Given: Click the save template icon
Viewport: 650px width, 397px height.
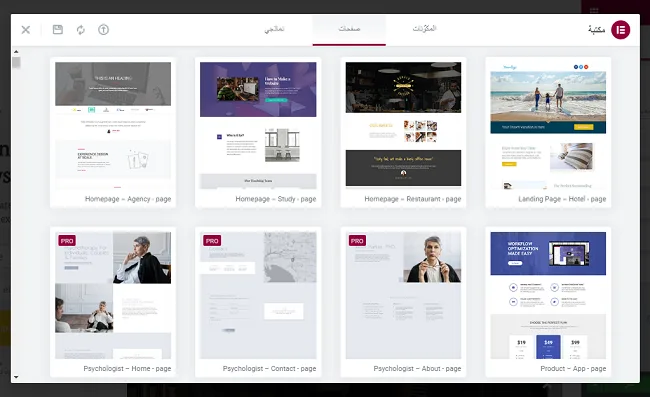Looking at the screenshot, I should (58, 30).
